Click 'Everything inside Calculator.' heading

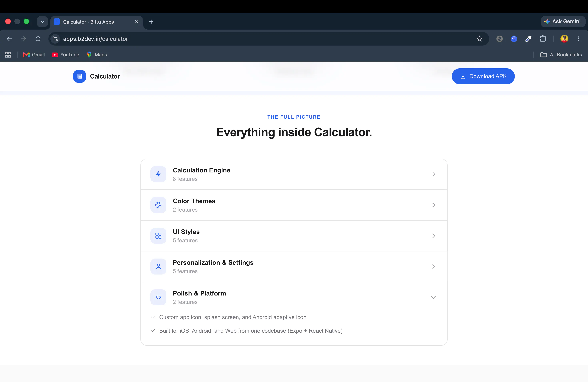tap(294, 132)
